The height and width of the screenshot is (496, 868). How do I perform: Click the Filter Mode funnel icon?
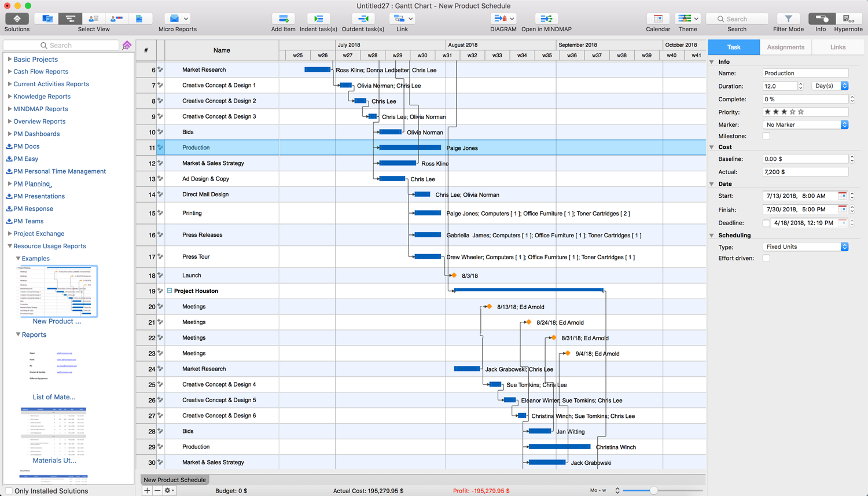pyautogui.click(x=788, y=19)
